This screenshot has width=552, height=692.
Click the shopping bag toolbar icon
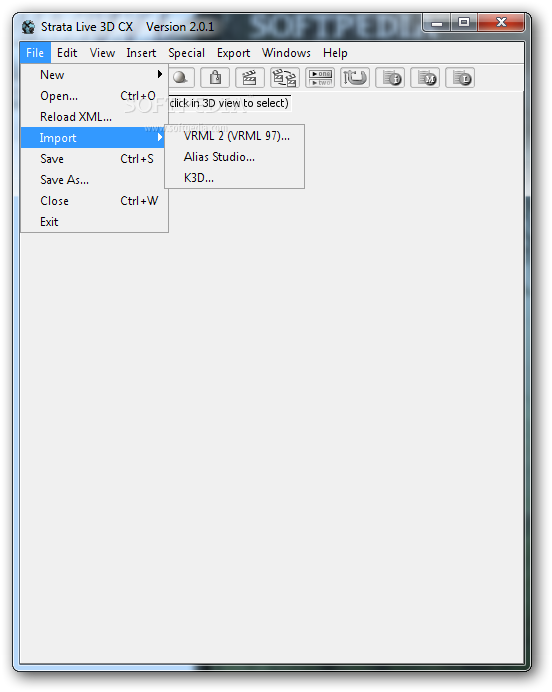(x=215, y=78)
